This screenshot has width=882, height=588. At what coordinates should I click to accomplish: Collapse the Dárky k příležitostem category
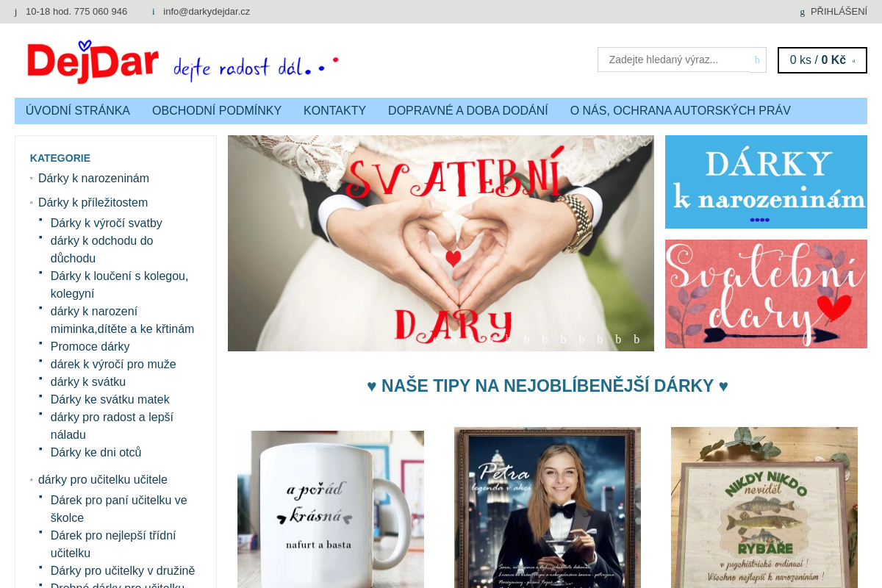point(32,203)
